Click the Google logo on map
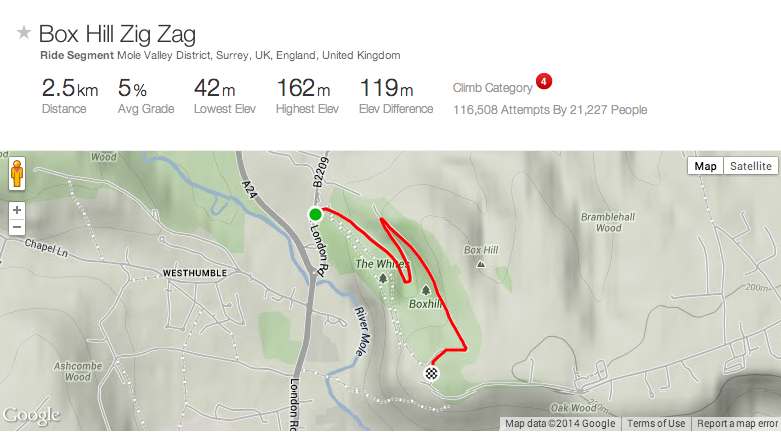Viewport: 781px width, 432px height. pos(31,415)
